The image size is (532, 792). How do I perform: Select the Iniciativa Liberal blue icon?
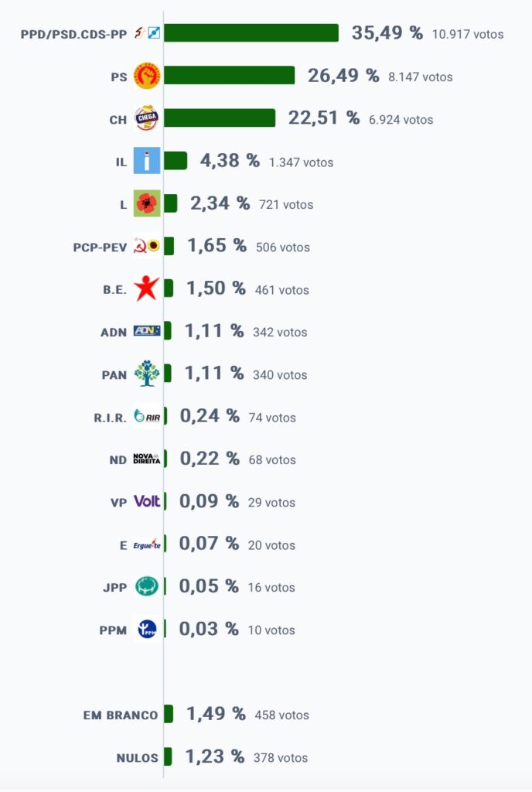pyautogui.click(x=147, y=161)
